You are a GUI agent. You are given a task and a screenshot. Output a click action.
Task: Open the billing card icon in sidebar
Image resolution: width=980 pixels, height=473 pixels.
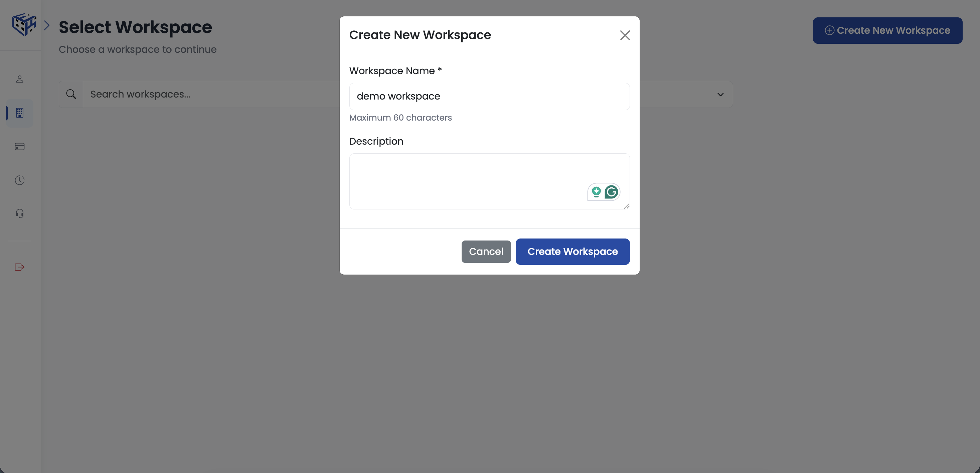point(19,147)
